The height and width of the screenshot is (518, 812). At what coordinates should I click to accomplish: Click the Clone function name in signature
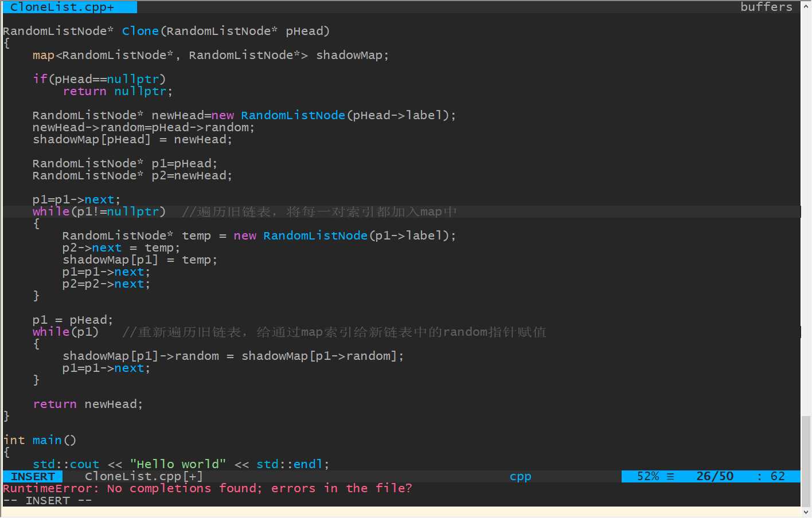coord(140,31)
